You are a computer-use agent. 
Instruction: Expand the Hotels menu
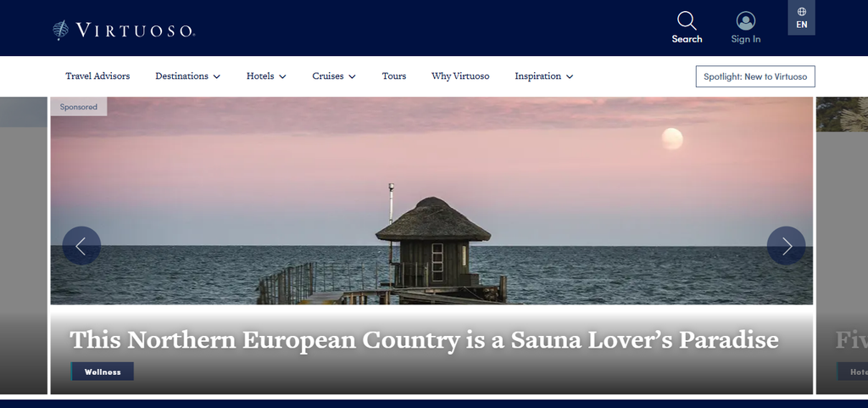coord(266,76)
